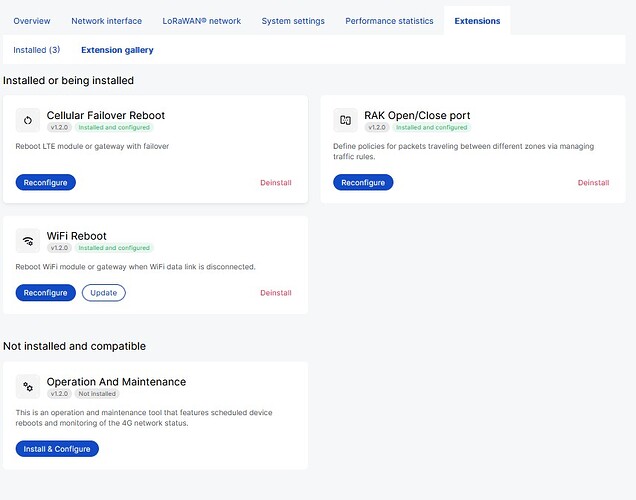This screenshot has width=636, height=500.
Task: Click the Operation And Maintenance gears icon
Action: (x=28, y=387)
